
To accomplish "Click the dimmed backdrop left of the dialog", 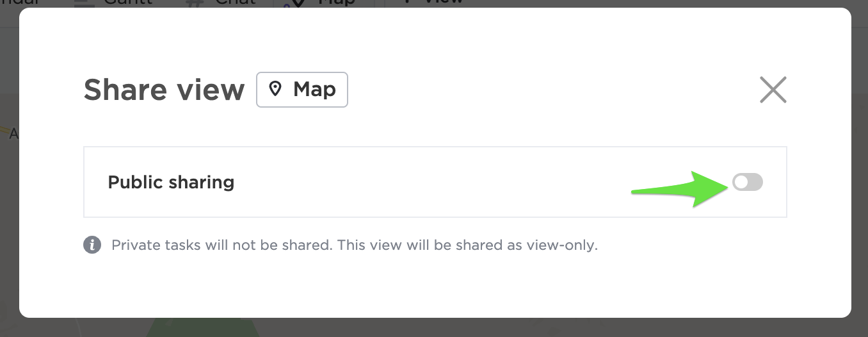I will (x=9, y=192).
